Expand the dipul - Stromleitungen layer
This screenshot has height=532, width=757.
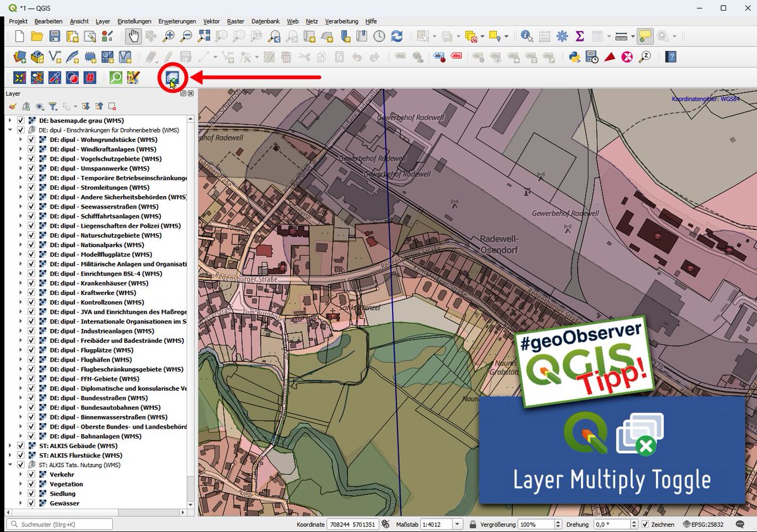pos(21,188)
